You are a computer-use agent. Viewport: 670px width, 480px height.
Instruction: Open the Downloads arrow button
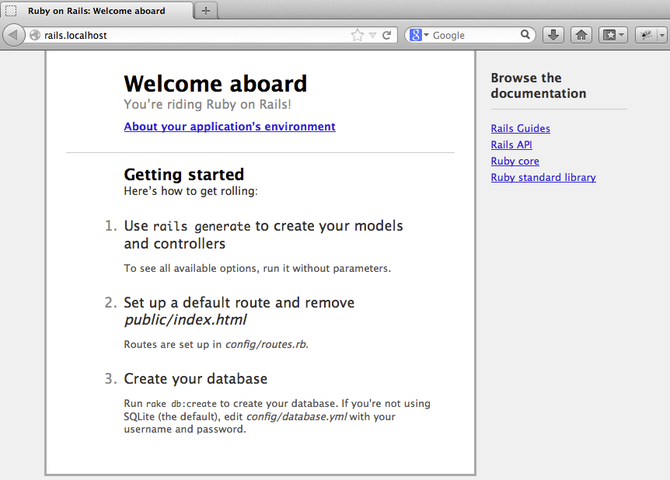point(553,35)
